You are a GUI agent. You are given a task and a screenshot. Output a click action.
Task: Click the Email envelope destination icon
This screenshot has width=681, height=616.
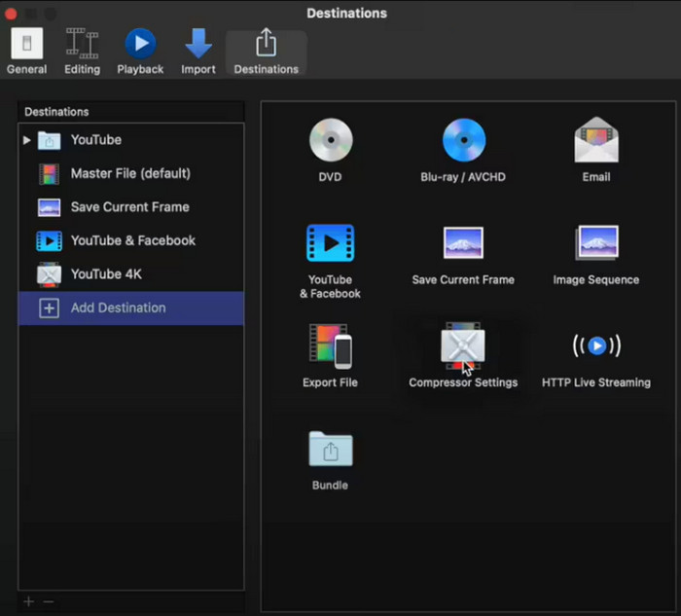pyautogui.click(x=596, y=142)
